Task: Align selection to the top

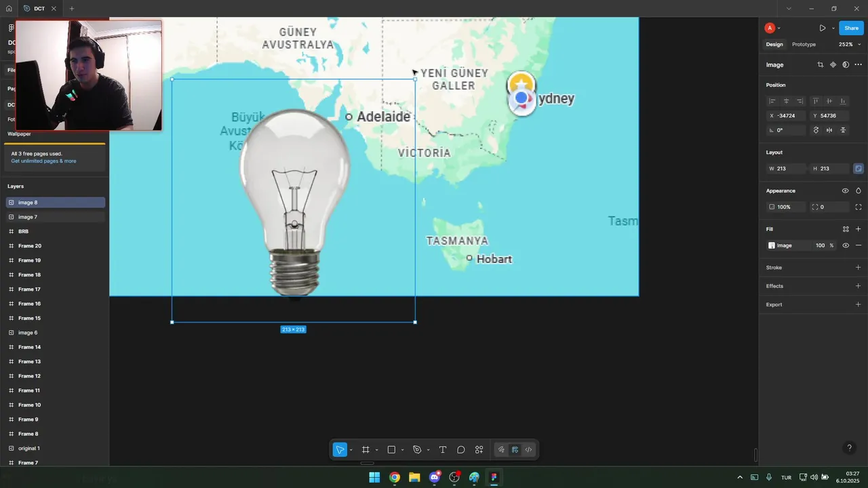Action: point(816,101)
